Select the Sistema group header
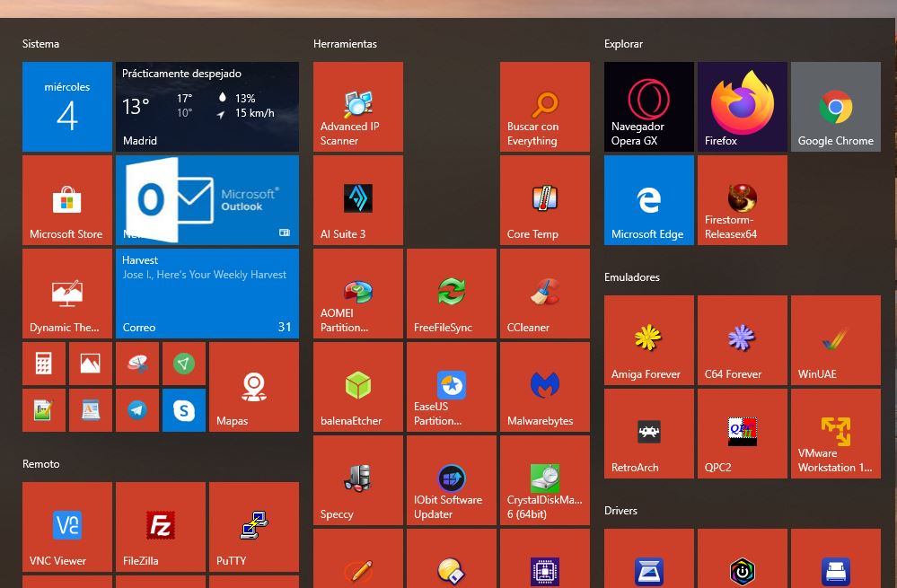Image resolution: width=897 pixels, height=588 pixels. pos(40,44)
